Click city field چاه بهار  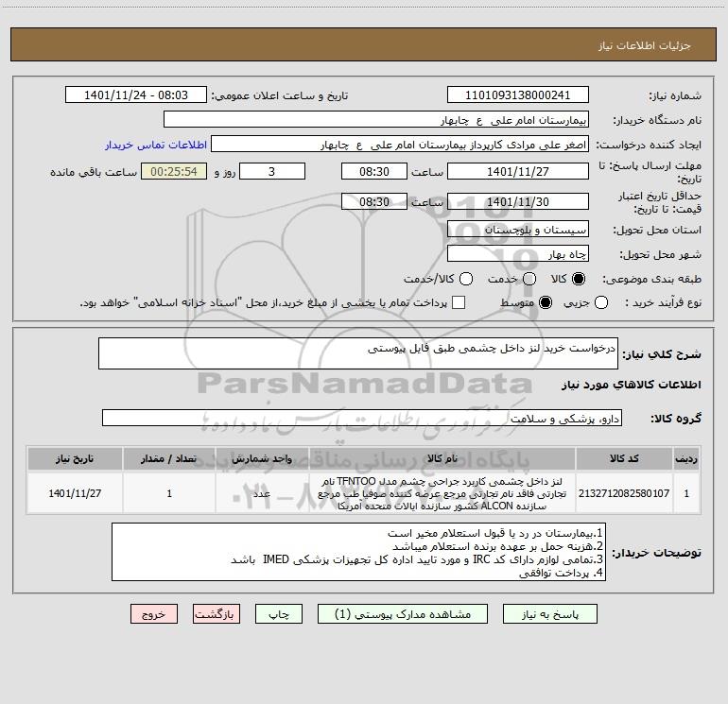[518, 254]
